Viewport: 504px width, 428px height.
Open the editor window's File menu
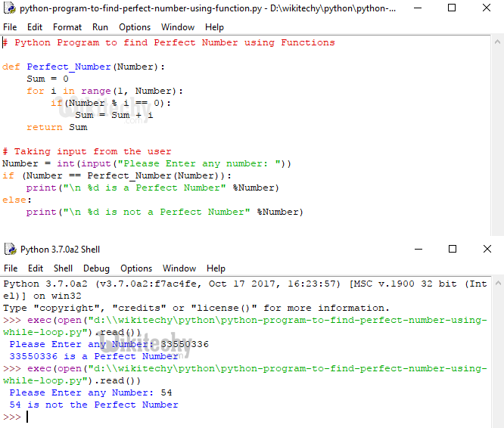click(x=10, y=27)
